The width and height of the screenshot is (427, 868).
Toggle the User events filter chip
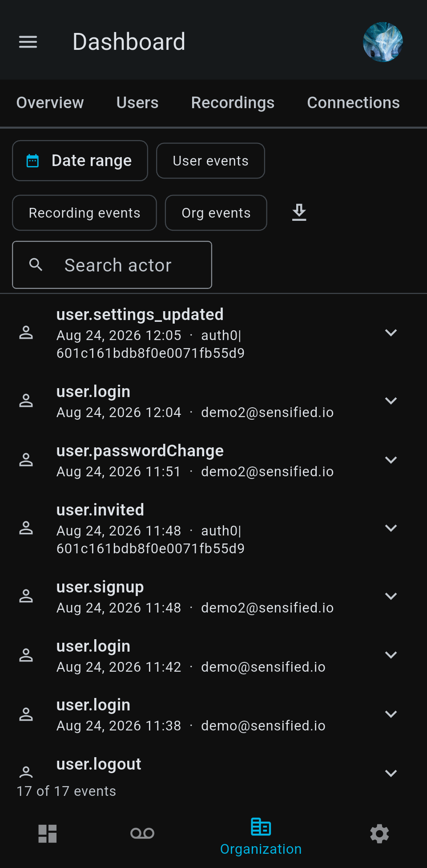point(210,161)
